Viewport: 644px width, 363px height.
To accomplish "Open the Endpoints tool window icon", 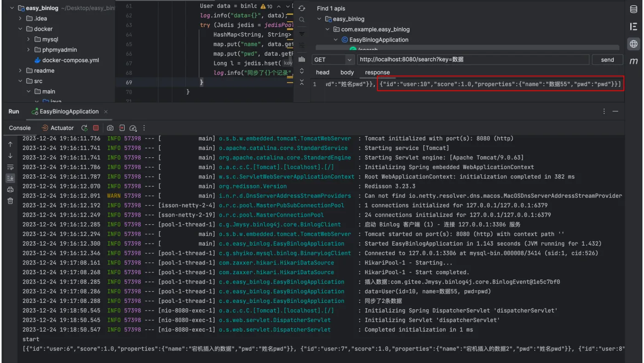I will [633, 27].
